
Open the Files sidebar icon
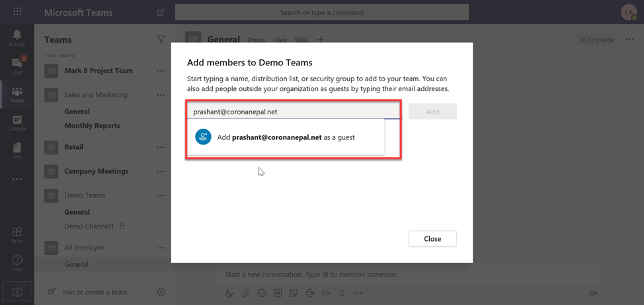(x=17, y=151)
